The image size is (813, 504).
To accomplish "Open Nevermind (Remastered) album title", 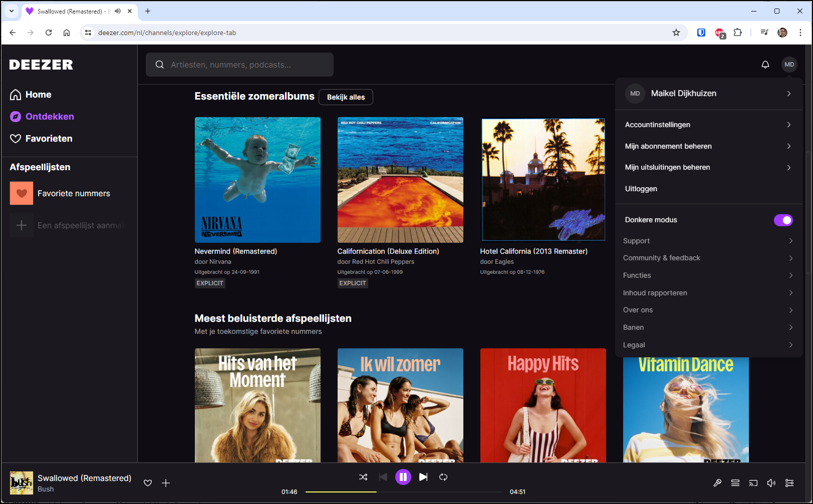I will coord(236,251).
